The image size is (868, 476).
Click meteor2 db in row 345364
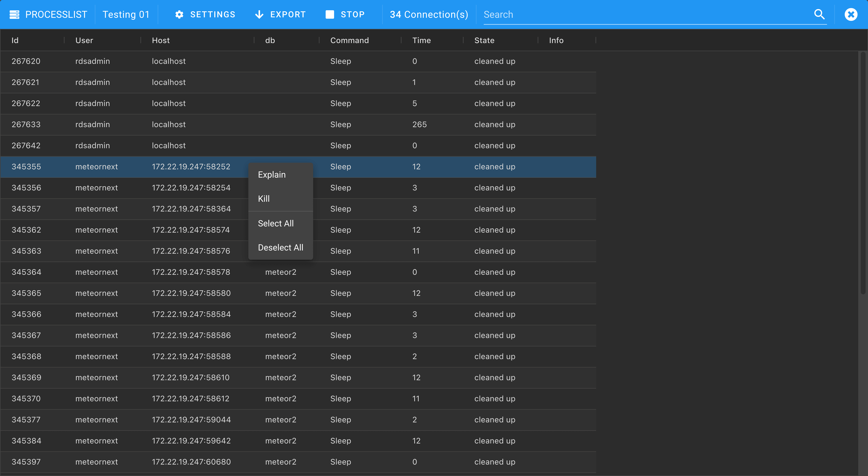click(x=281, y=272)
